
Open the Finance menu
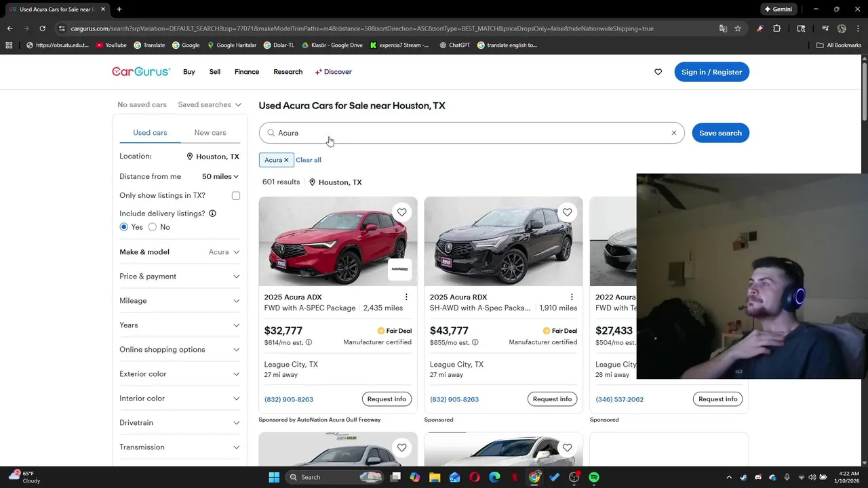pos(247,72)
